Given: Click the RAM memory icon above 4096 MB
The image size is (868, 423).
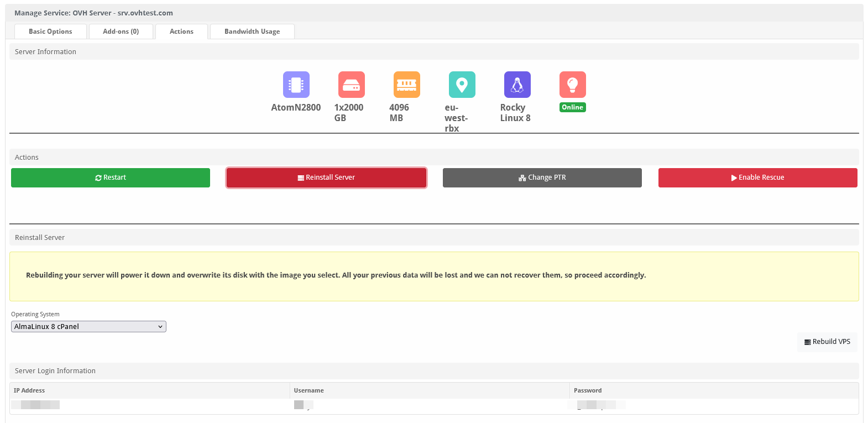Looking at the screenshot, I should (407, 85).
